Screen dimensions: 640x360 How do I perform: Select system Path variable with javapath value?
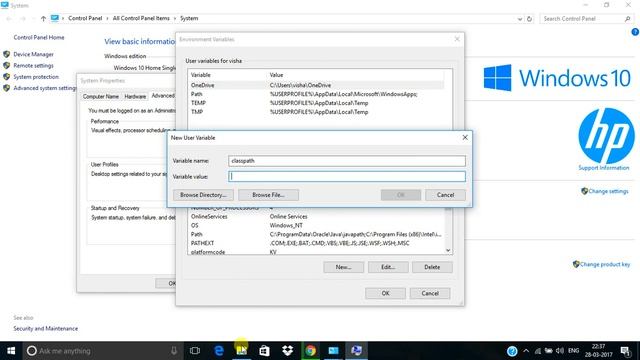(x=316, y=235)
